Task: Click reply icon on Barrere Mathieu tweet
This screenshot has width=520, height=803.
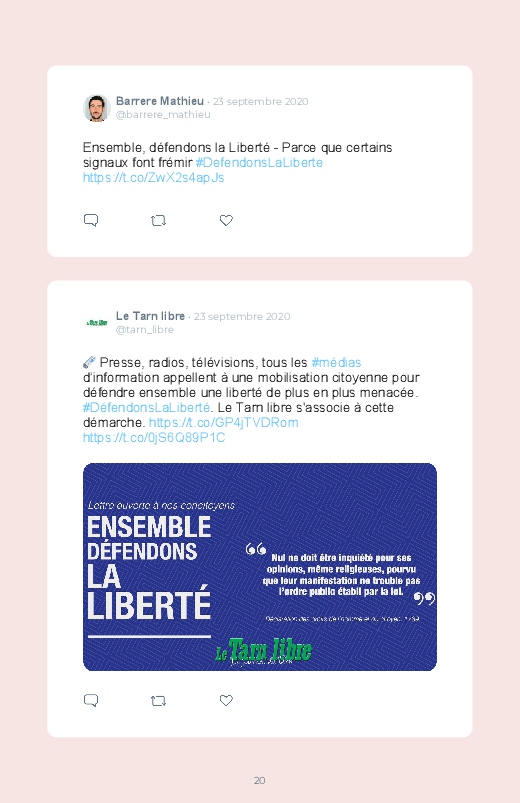Action: pos(91,220)
